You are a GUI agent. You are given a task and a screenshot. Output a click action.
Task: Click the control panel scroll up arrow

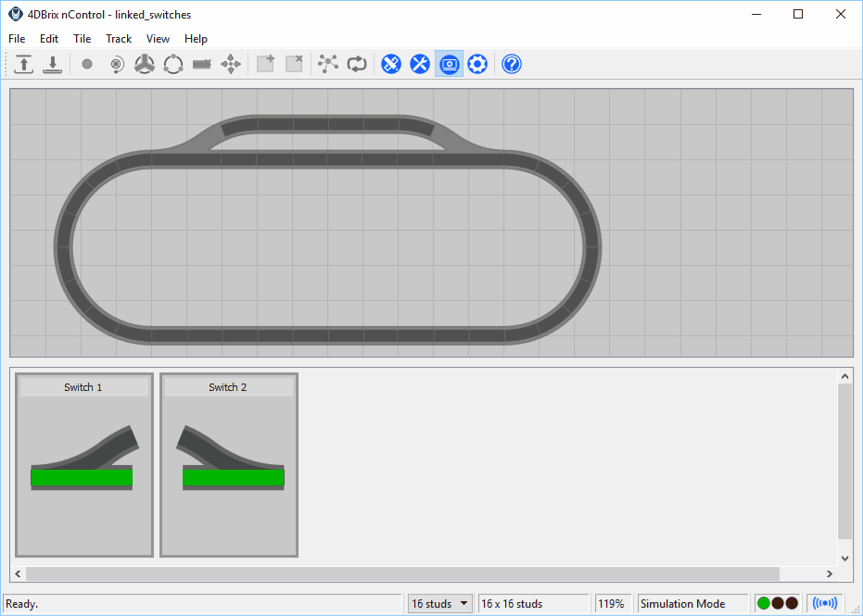click(x=844, y=377)
